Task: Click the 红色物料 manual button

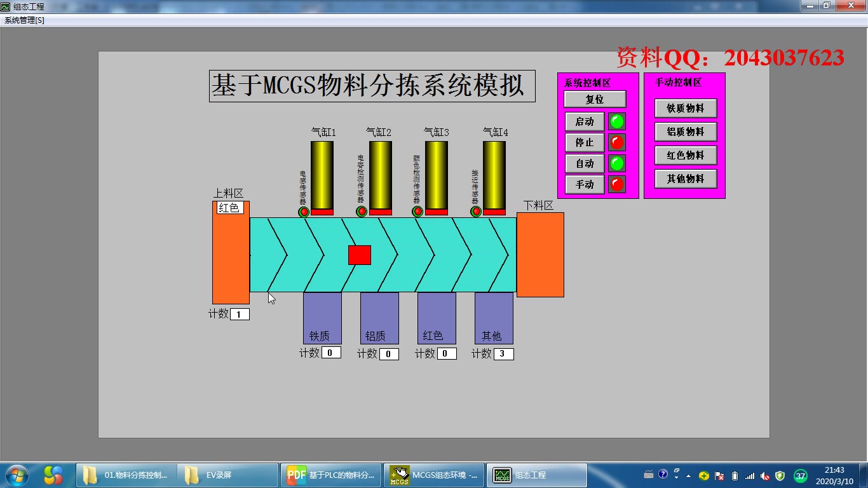Action: point(686,155)
